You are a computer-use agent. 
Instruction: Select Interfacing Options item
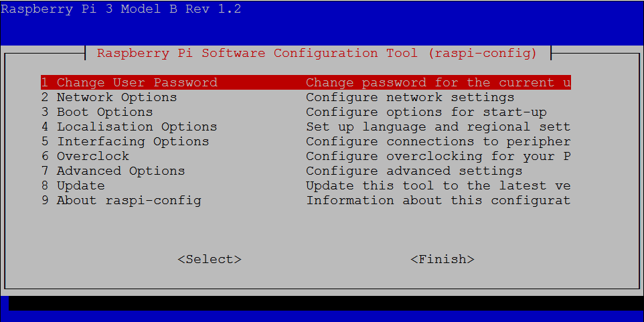125,141
